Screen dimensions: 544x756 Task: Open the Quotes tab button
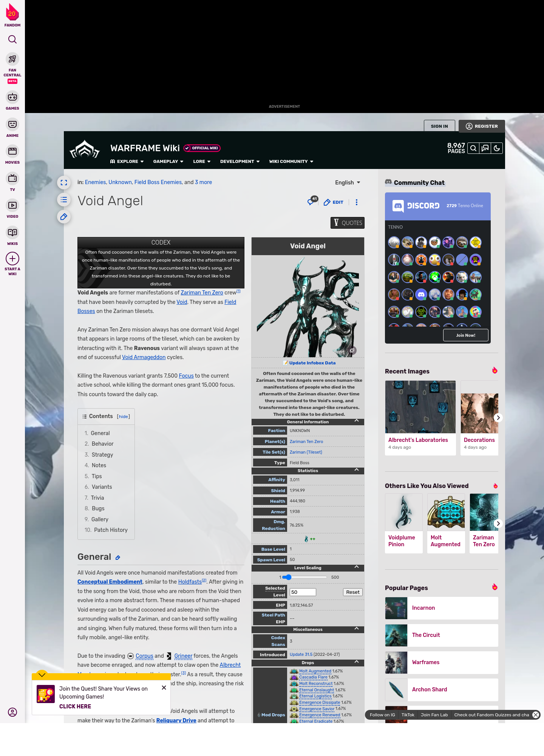[348, 223]
